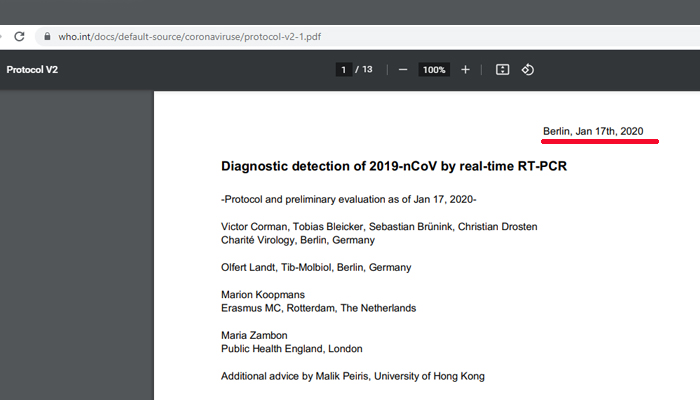This screenshot has width=700, height=400.
Task: Click the Olfert Landt, Tib-Molbiol line
Action: point(316,267)
